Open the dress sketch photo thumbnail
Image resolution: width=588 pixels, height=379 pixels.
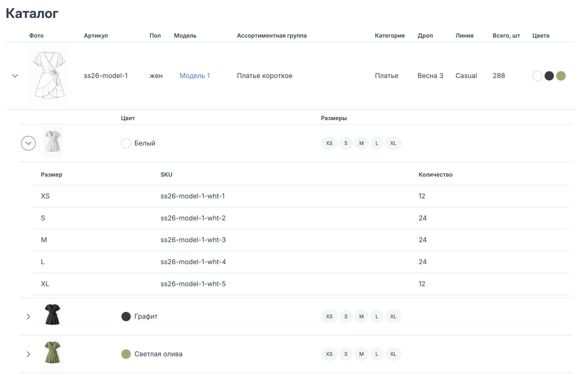pos(49,75)
